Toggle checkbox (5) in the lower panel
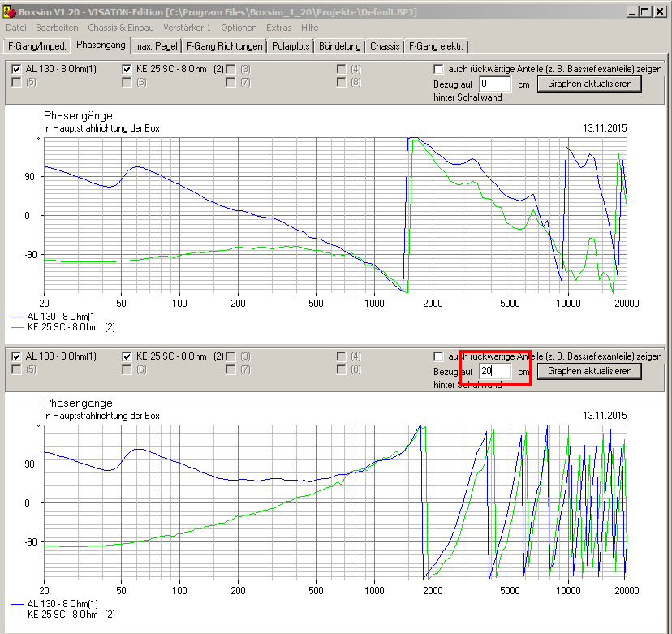Screen dimensions: 672x634 [17, 369]
